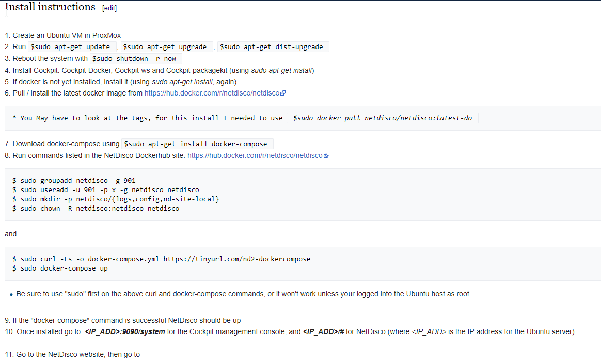The width and height of the screenshot is (601, 364).
Task: Click the '$sudo shutdown -r now' code
Action: click(x=136, y=59)
